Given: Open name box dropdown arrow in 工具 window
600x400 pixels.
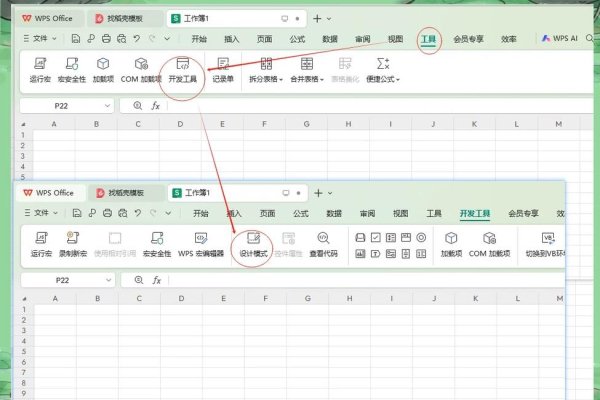Looking at the screenshot, I should pyautogui.click(x=107, y=106).
